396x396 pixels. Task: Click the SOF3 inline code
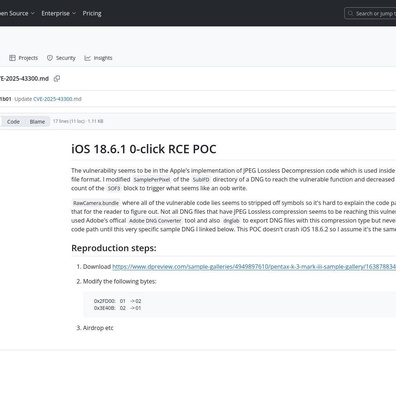(x=114, y=188)
